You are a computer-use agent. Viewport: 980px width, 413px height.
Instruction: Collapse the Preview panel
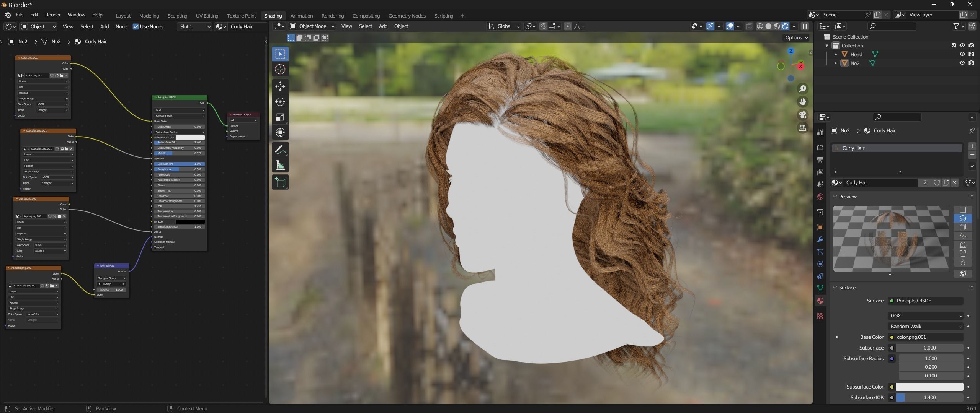coord(835,197)
